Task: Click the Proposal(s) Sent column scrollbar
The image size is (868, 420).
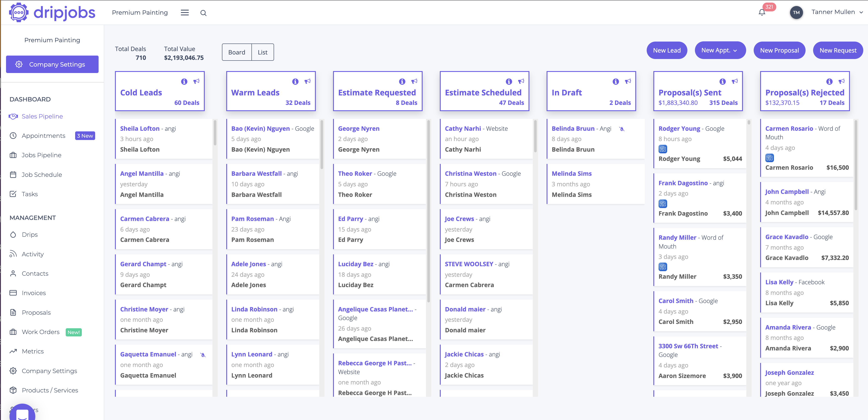Action: (x=749, y=122)
